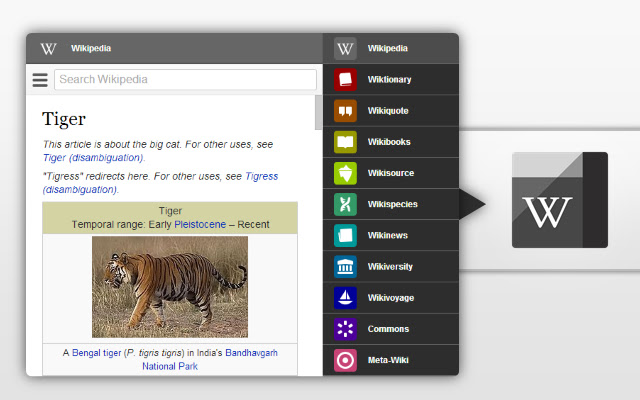This screenshot has width=640, height=400.
Task: Click the purple Commons icon
Action: 345,329
